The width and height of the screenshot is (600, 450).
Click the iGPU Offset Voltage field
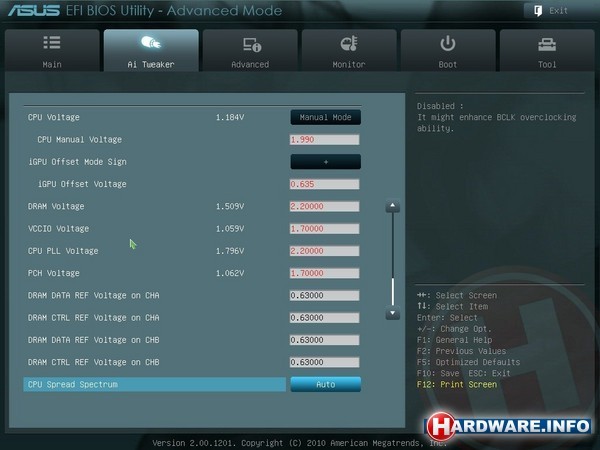click(324, 184)
